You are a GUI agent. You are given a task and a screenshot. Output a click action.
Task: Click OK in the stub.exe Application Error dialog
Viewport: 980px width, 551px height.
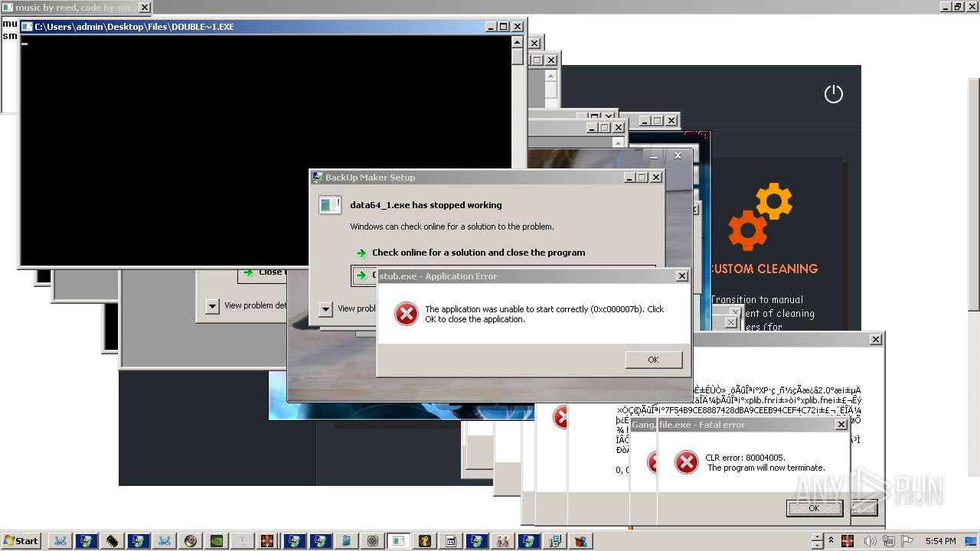(x=653, y=360)
